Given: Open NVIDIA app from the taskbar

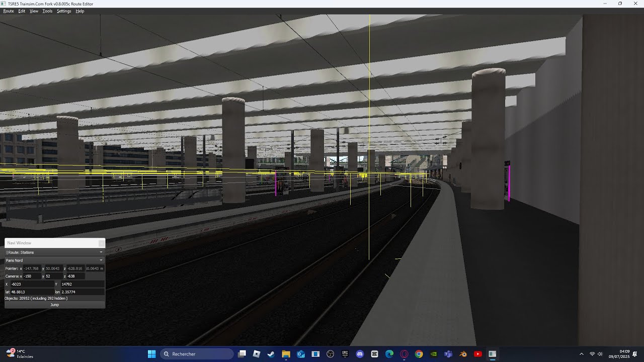Looking at the screenshot, I should click(434, 354).
